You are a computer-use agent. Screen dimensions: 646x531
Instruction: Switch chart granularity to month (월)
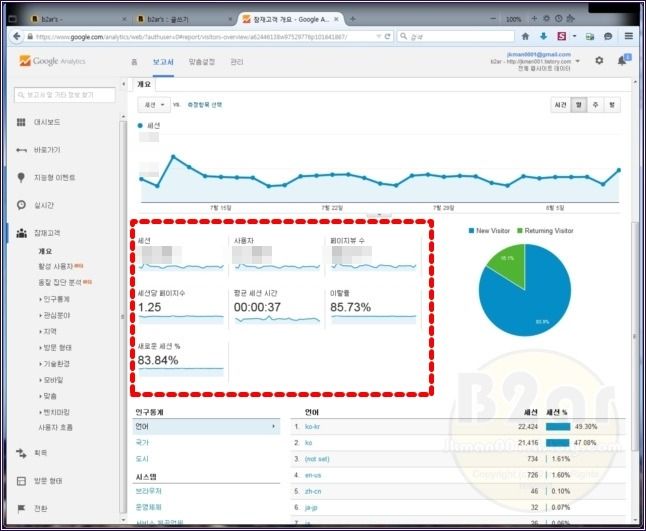(x=612, y=105)
